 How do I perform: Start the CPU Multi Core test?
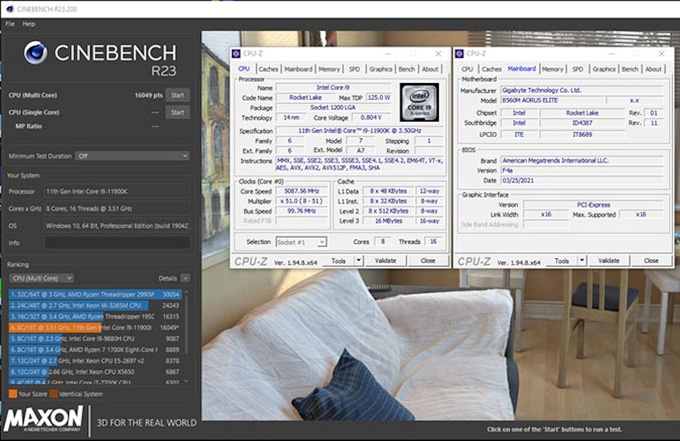pos(177,95)
